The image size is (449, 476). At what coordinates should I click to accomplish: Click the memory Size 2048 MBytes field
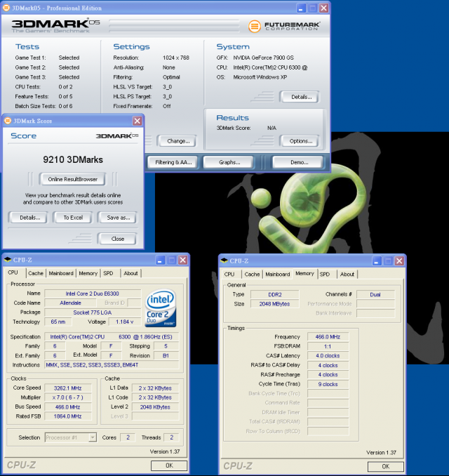[275, 304]
